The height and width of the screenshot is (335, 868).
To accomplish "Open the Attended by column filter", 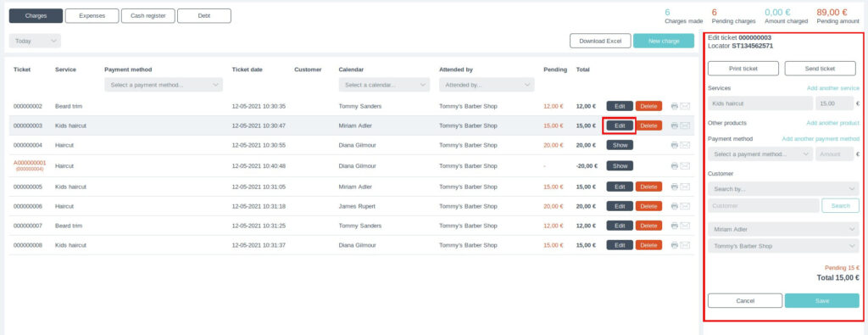I will (x=487, y=85).
